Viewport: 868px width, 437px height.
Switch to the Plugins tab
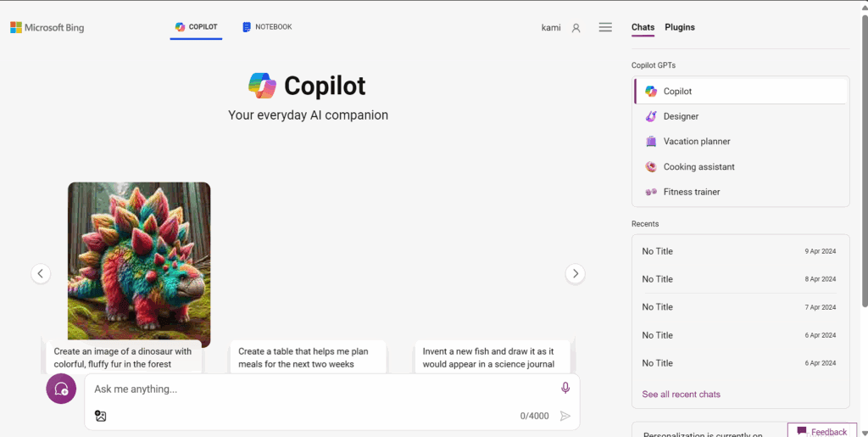680,27
